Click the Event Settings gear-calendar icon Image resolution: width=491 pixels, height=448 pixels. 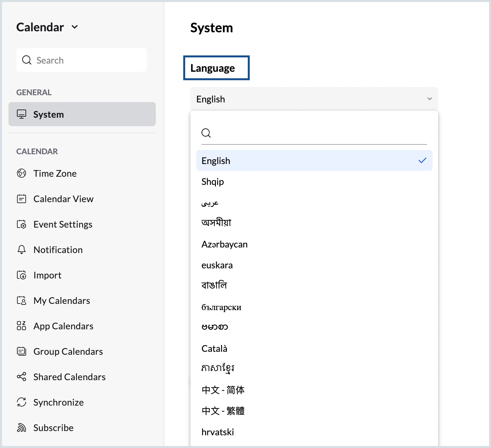22,224
